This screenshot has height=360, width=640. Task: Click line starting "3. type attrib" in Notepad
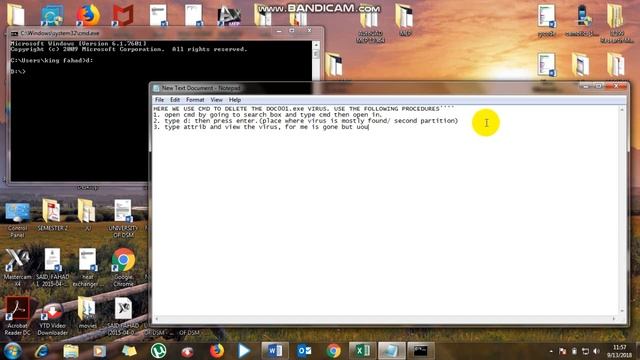261,127
